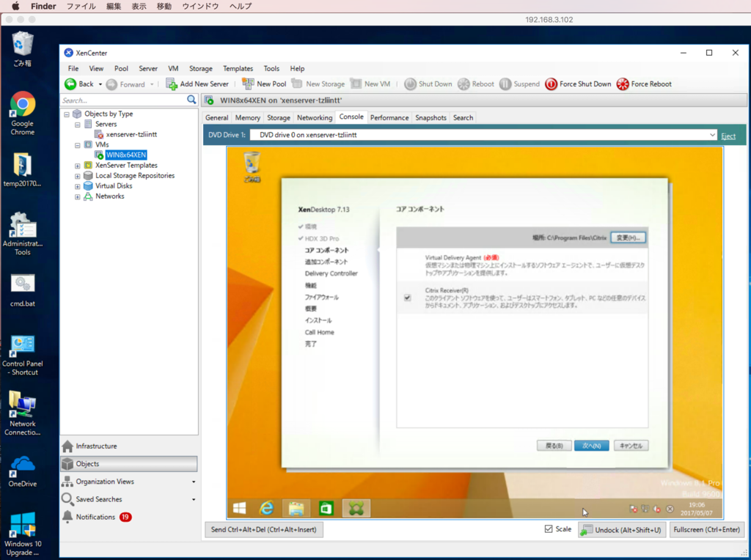This screenshot has width=751, height=560.
Task: Click the Forward arrow icon
Action: coord(111,84)
